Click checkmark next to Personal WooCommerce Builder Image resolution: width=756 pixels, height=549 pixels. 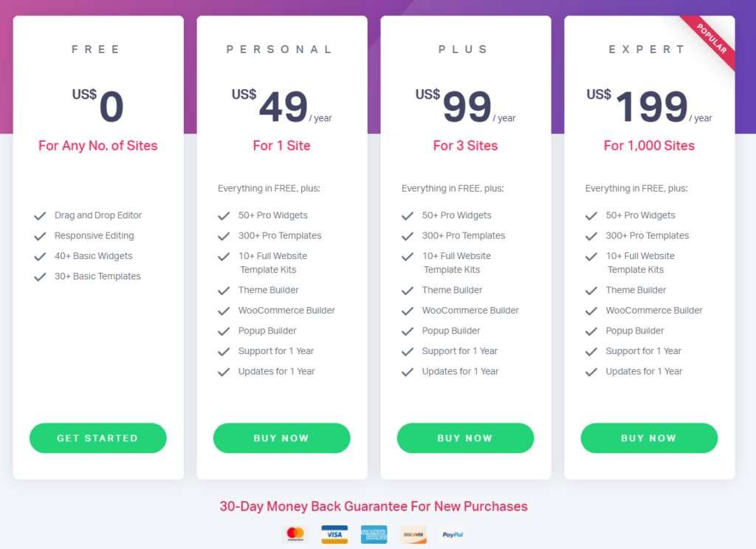224,311
